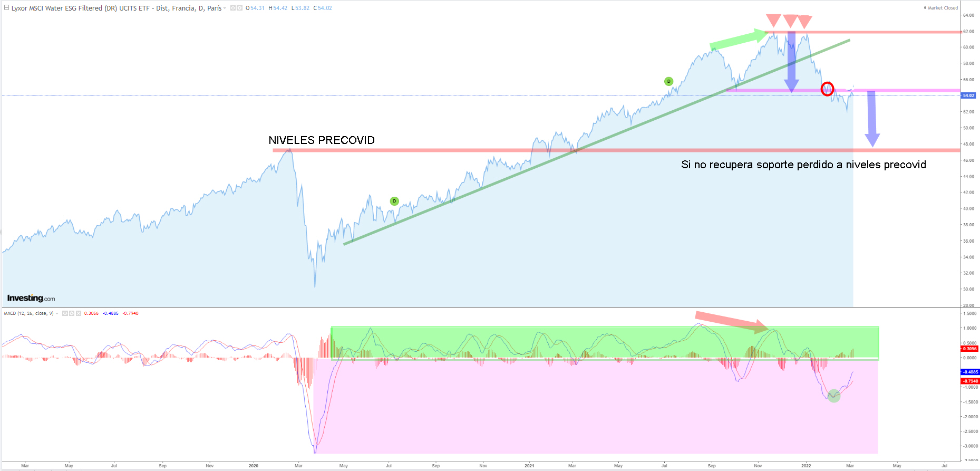Select the red circle drawn on the price chart
This screenshot has height=471, width=980.
pyautogui.click(x=827, y=89)
